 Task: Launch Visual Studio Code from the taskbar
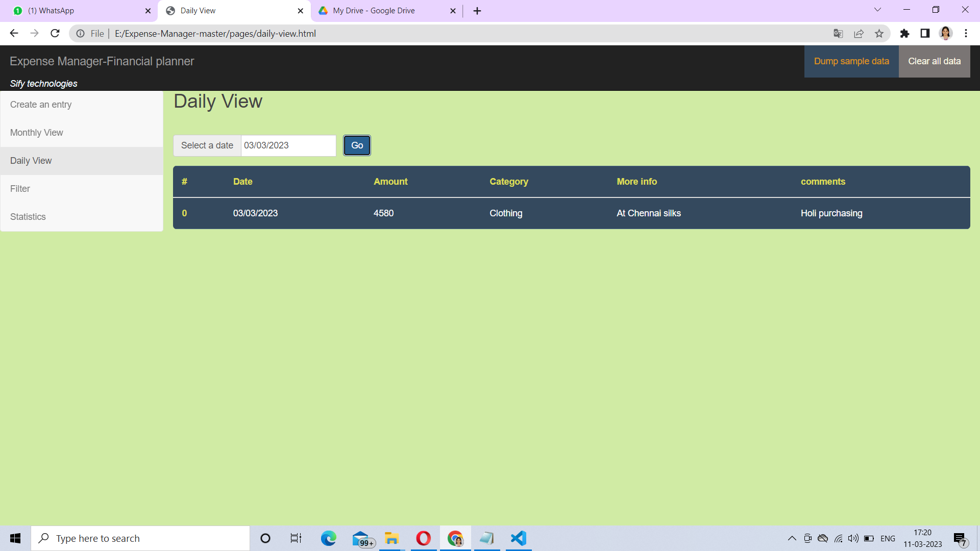click(x=518, y=538)
